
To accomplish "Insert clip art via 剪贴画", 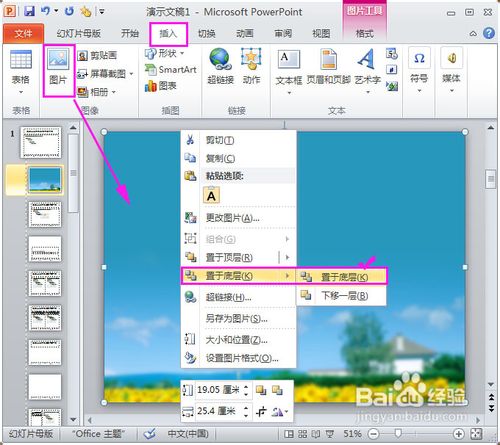I will coord(97,55).
